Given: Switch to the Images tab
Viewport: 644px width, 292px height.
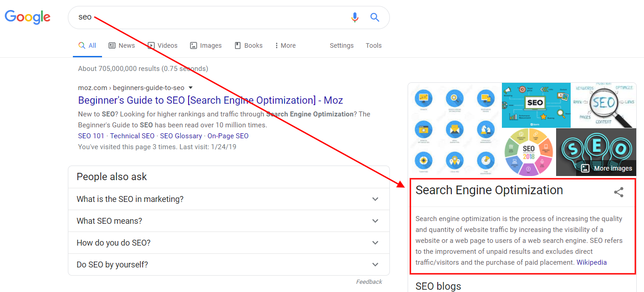Looking at the screenshot, I should point(206,45).
